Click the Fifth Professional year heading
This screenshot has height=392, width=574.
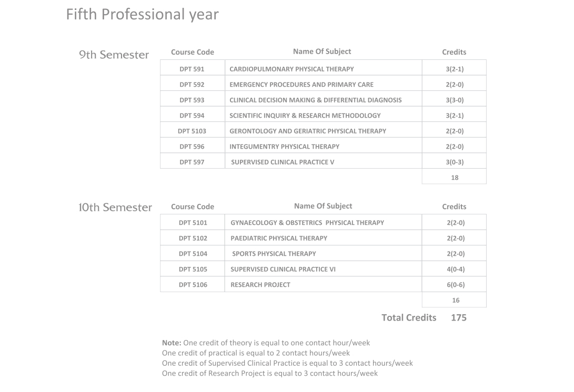[x=142, y=15]
